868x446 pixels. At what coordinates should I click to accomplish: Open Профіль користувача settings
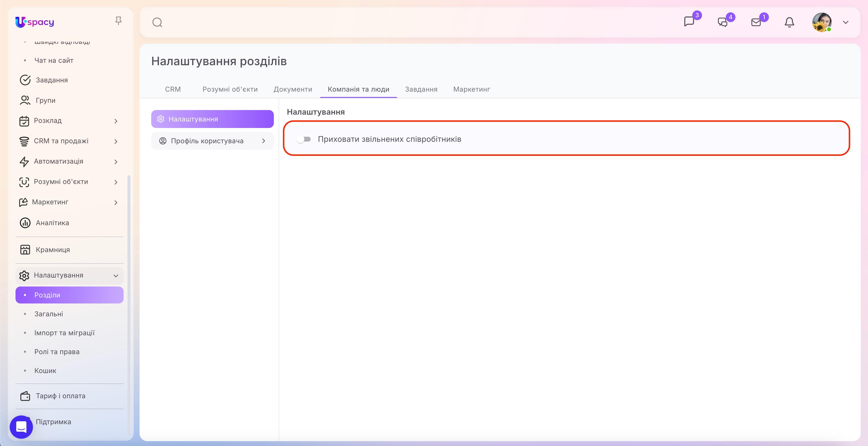pos(212,141)
